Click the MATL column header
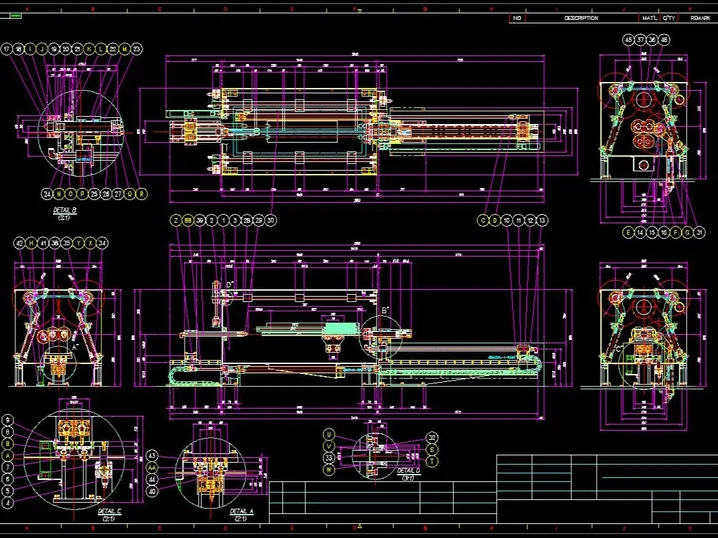This screenshot has width=718, height=538. pyautogui.click(x=649, y=18)
